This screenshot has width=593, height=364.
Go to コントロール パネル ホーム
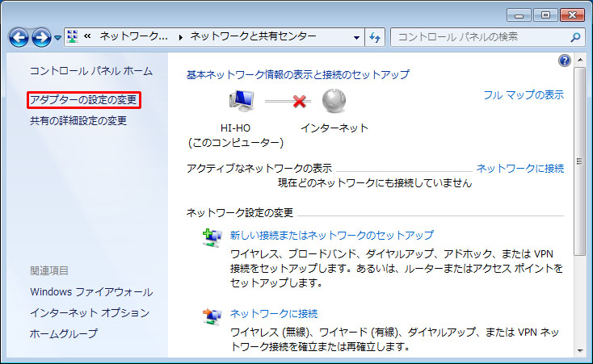point(90,71)
